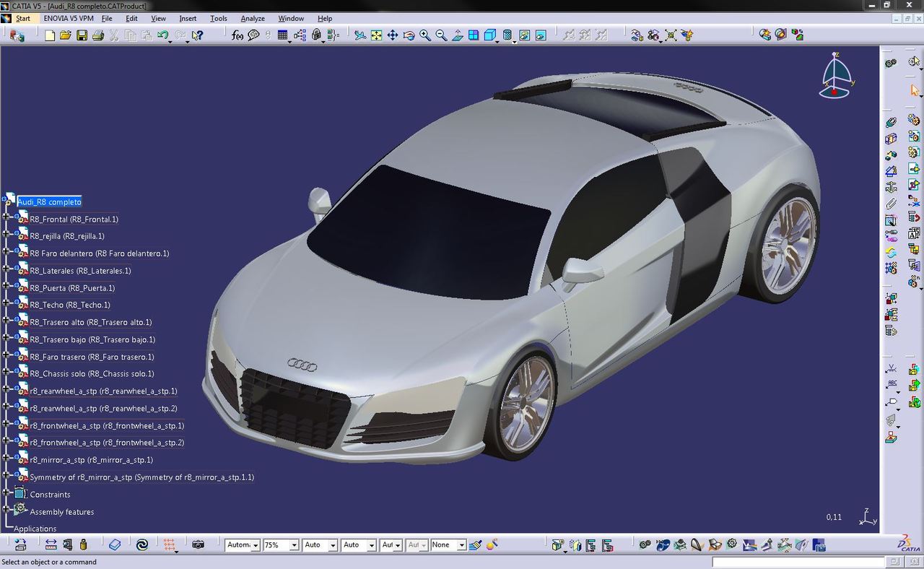The height and width of the screenshot is (569, 924).
Task: Open the Analyze menu
Action: click(253, 18)
